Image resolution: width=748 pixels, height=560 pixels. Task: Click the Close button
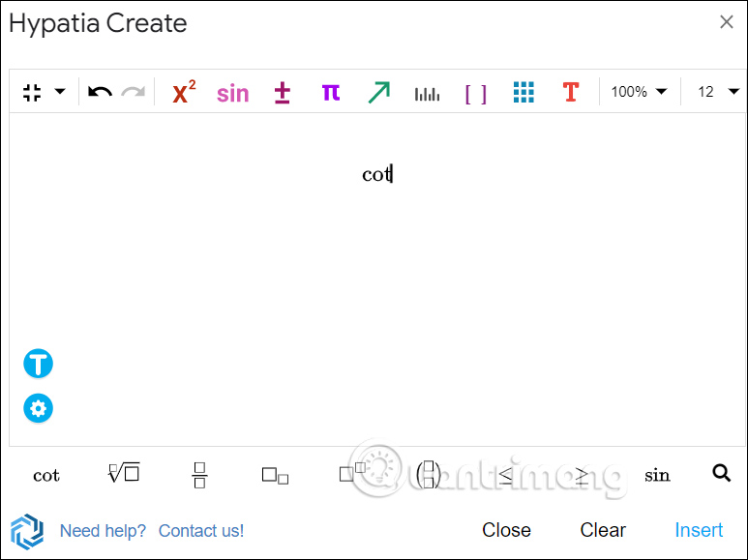click(506, 530)
